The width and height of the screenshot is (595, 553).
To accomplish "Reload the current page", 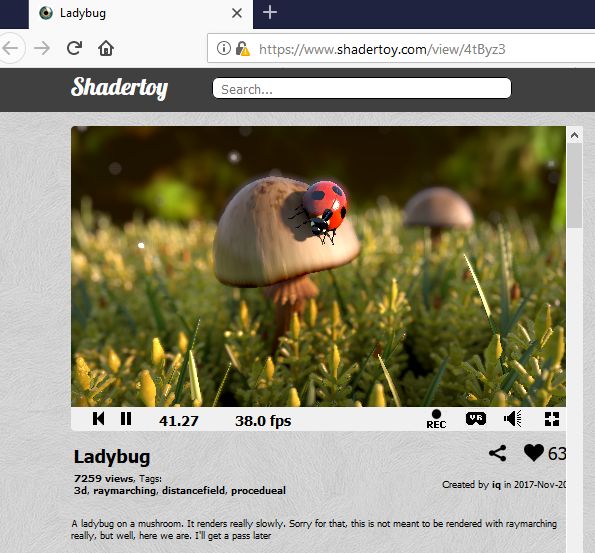I will [74, 48].
